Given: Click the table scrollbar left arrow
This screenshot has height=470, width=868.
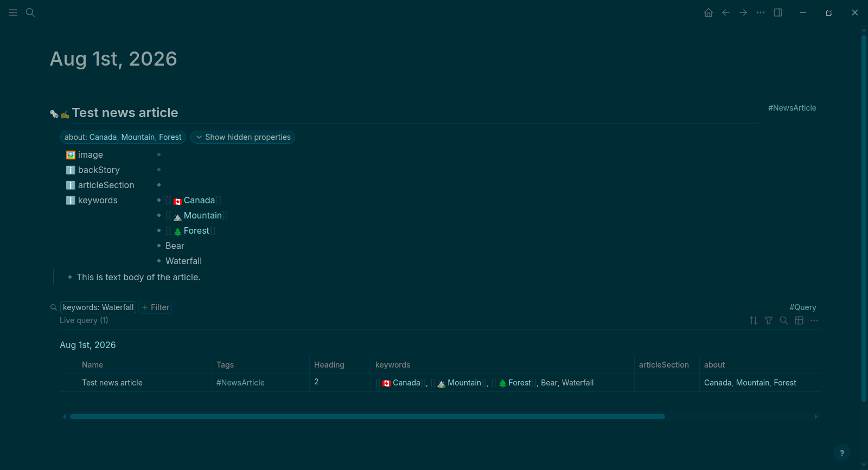Looking at the screenshot, I should [x=65, y=417].
